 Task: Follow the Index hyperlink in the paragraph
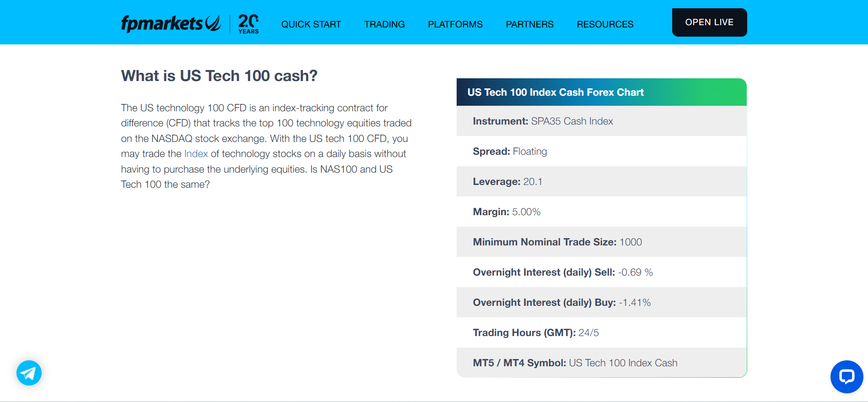tap(196, 154)
